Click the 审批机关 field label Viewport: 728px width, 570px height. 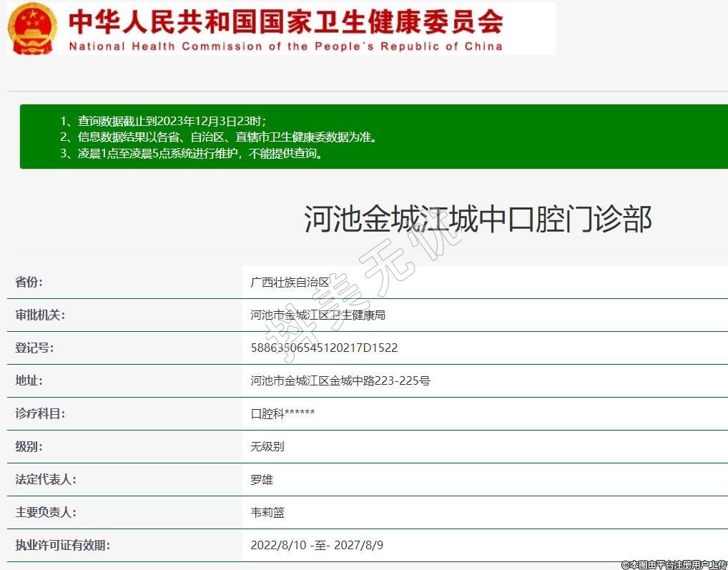point(40,315)
